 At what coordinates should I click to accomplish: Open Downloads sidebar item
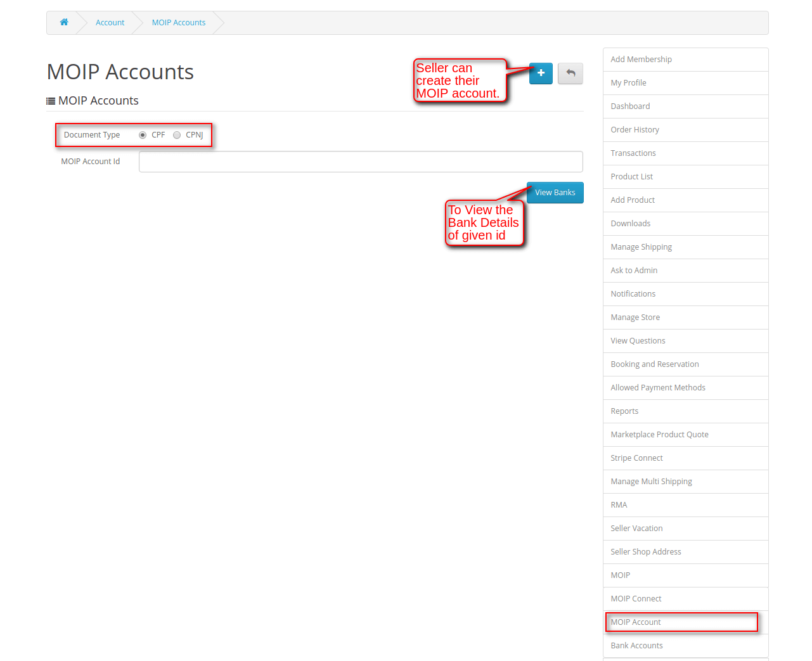click(x=686, y=224)
